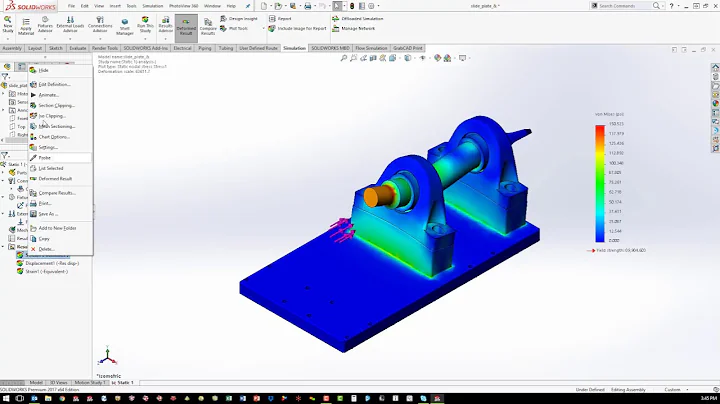This screenshot has height=404, width=720.
Task: Open the Plot Tools ribbon item
Action: pyautogui.click(x=234, y=28)
